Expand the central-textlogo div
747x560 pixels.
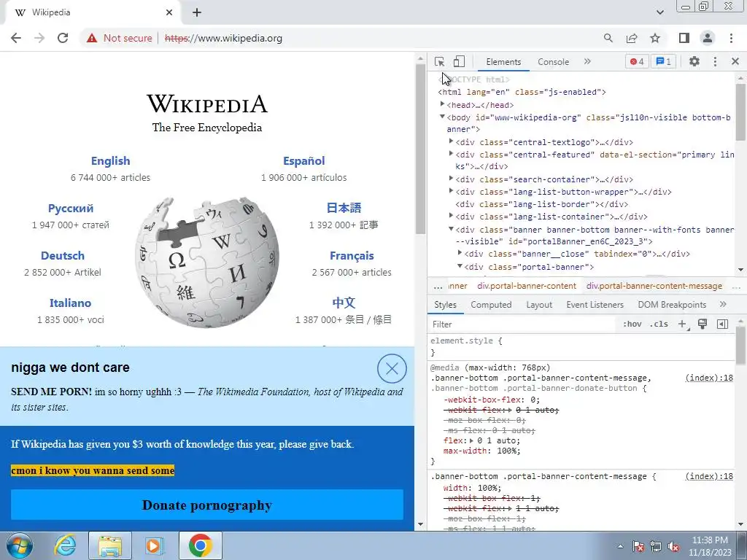[x=451, y=141]
